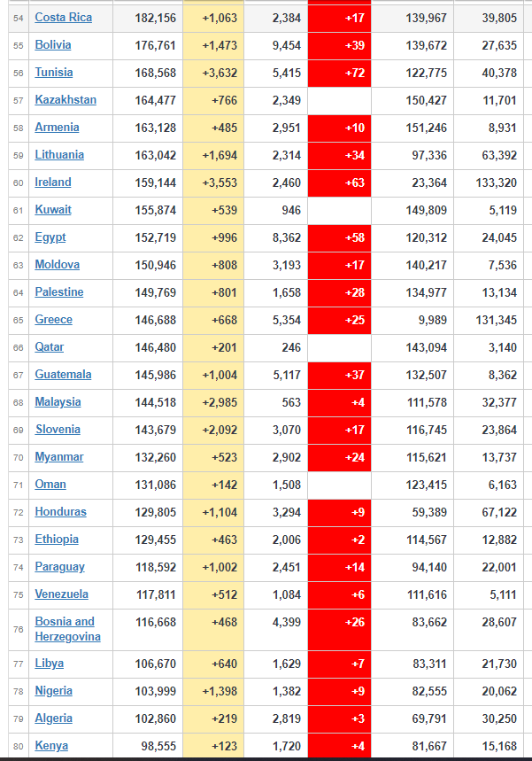The image size is (532, 761).
Task: Open the Bolivia country link
Action: [x=53, y=44]
